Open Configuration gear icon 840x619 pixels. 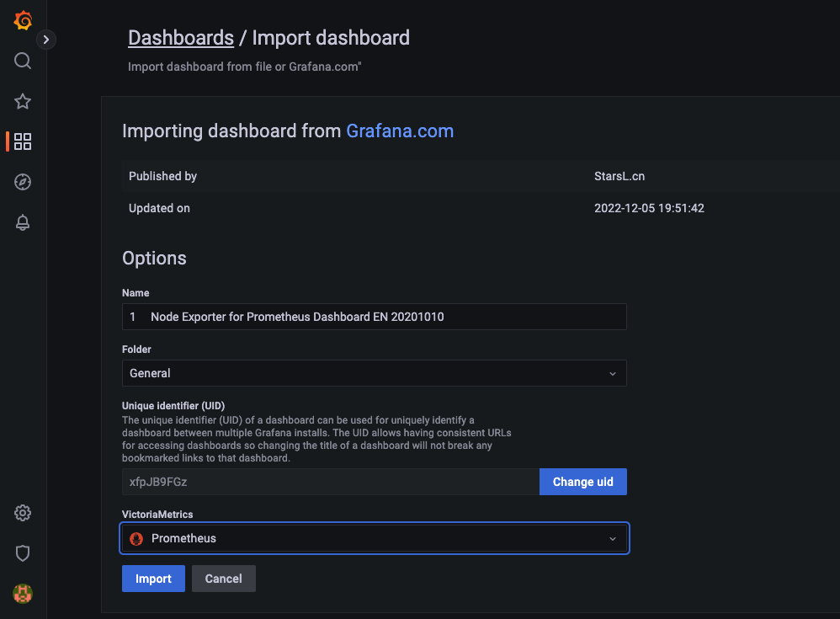[23, 513]
